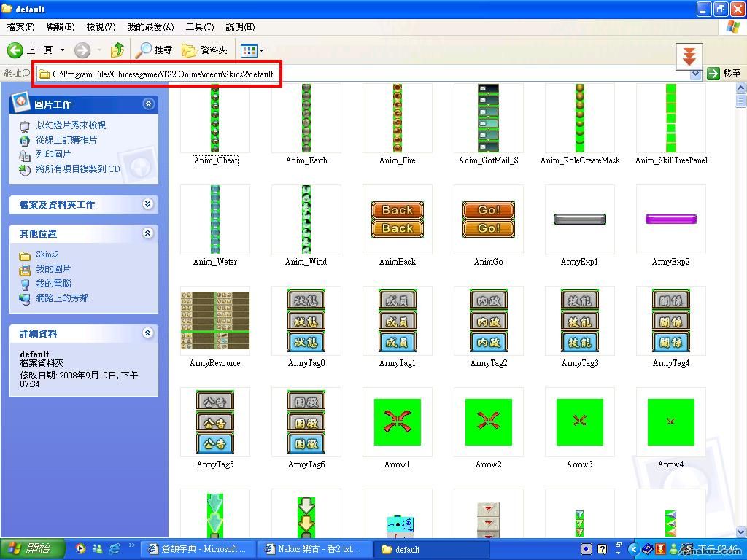Viewport: 747px width, 560px height.
Task: Click the Forward navigation arrow icon
Action: point(82,50)
